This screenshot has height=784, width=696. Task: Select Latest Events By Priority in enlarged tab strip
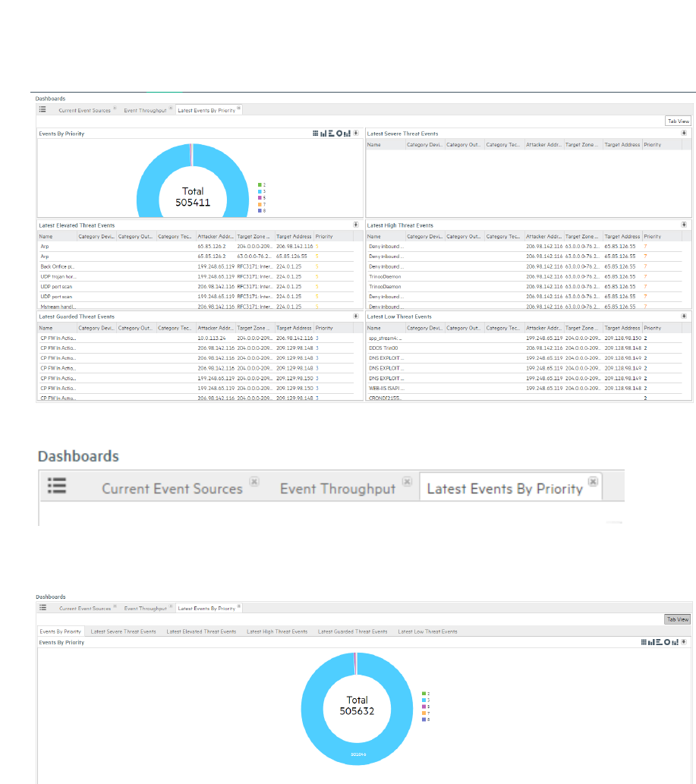[x=505, y=489]
